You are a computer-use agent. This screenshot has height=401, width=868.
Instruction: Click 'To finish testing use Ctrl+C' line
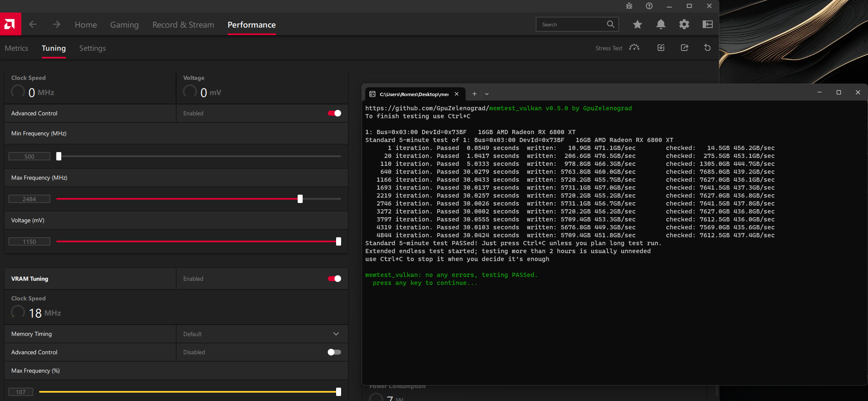coord(418,116)
